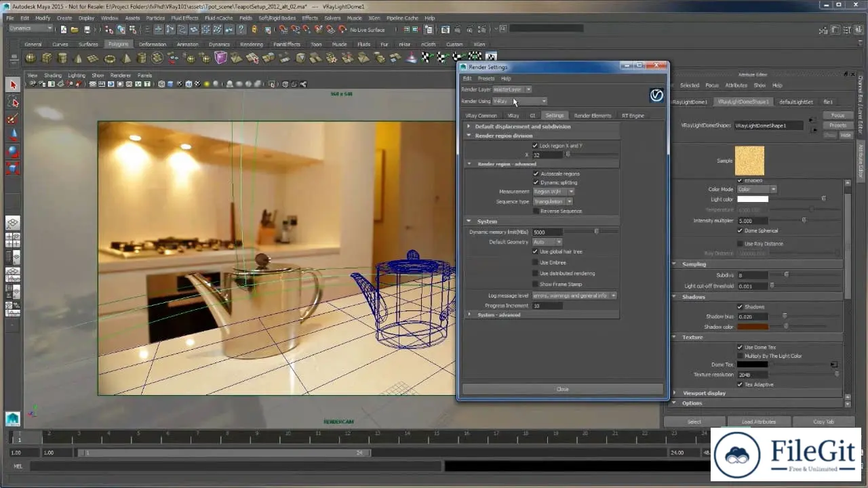Click the Close button in Render Settings
This screenshot has width=868, height=488.
click(562, 389)
